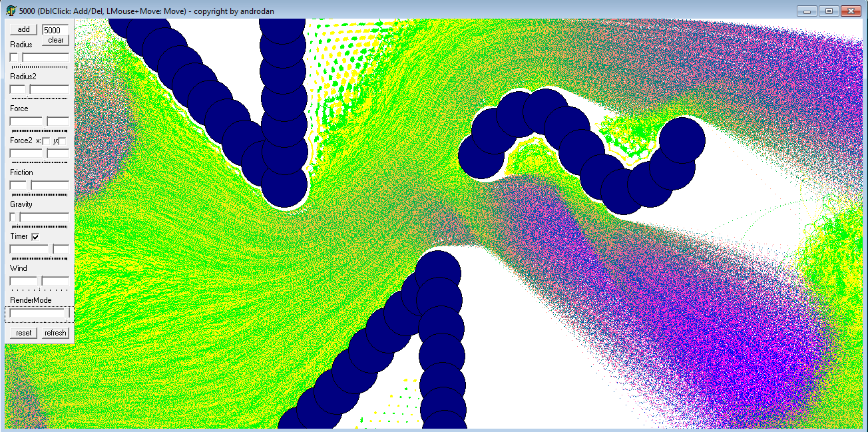
Task: Click the RenderMode slider track
Action: [x=39, y=313]
